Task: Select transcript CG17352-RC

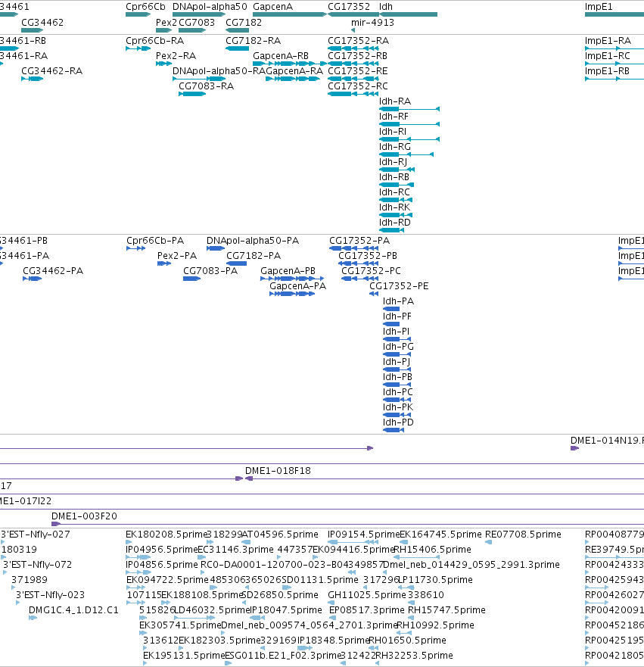Action: coord(357,86)
